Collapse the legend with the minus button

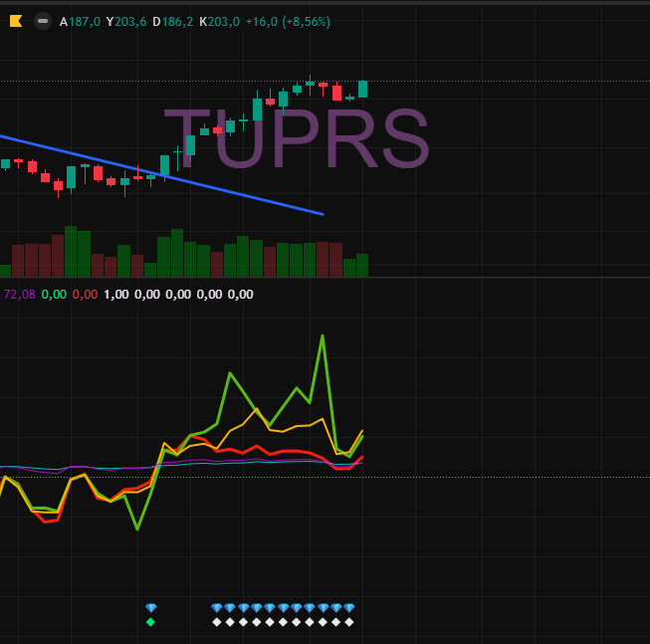[x=43, y=21]
